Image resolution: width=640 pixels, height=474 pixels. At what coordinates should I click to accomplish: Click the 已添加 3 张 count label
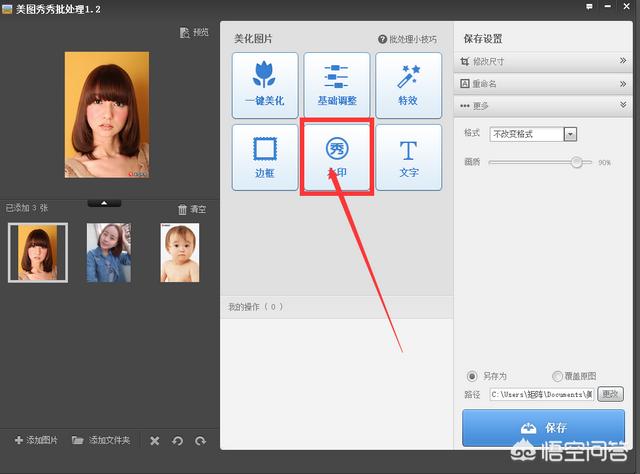coord(27,208)
